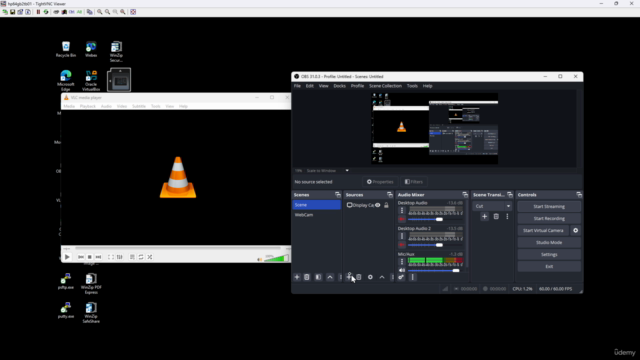640x360 pixels.
Task: Click the Exit button in Controls
Action: pyautogui.click(x=549, y=267)
